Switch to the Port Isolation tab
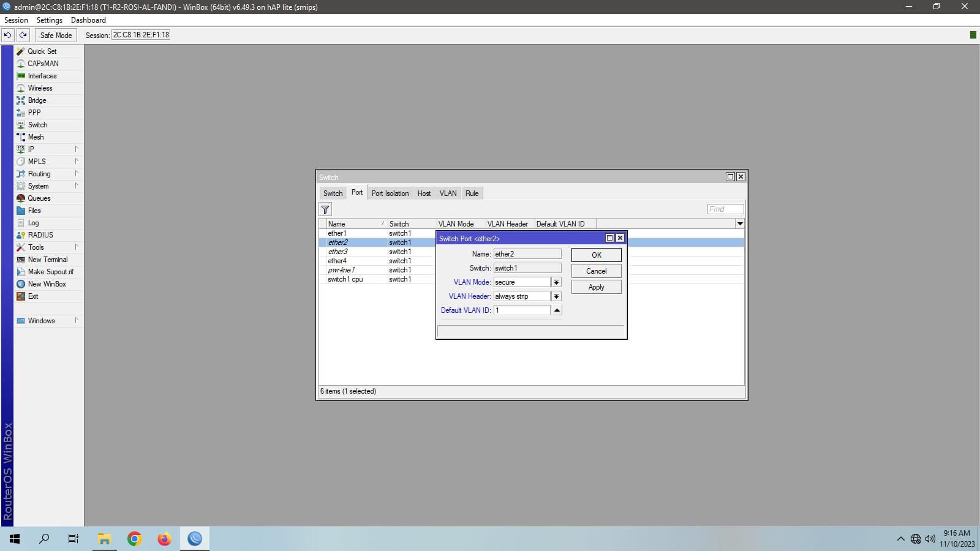 390,193
